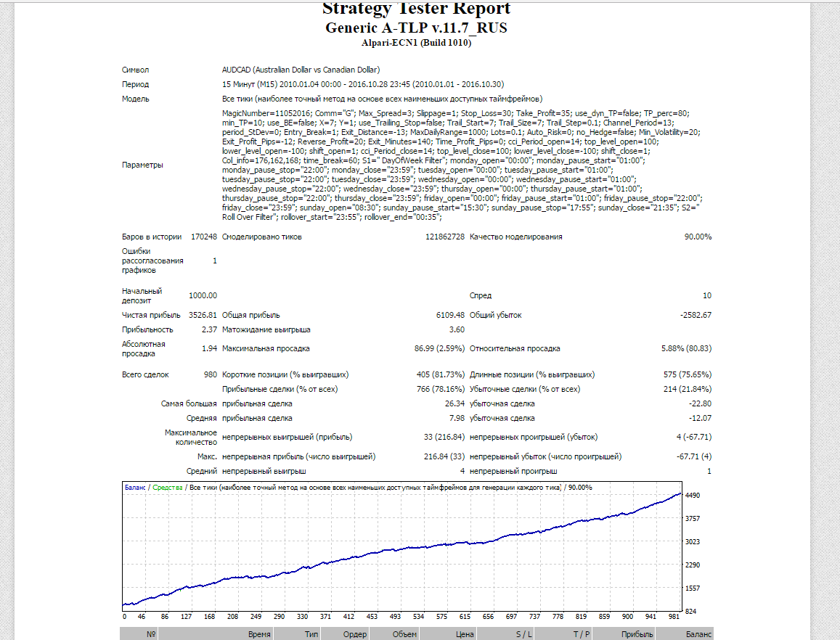Click the Параметры label
Viewport: 840px width, 640px height.
[142, 165]
